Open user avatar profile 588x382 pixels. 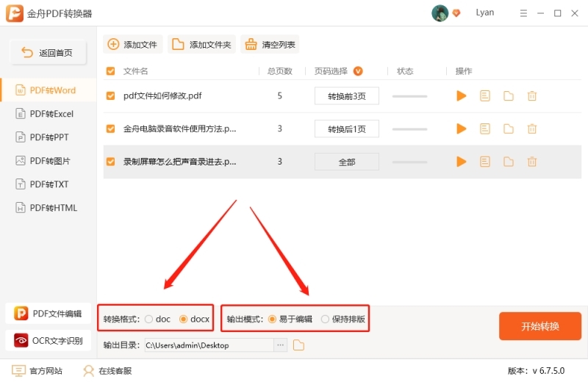tap(440, 13)
